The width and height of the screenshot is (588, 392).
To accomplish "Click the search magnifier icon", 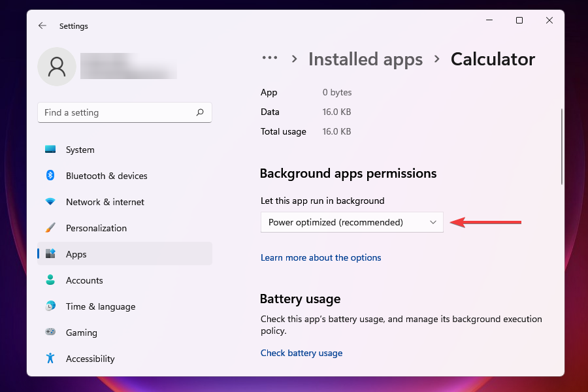I will click(200, 112).
